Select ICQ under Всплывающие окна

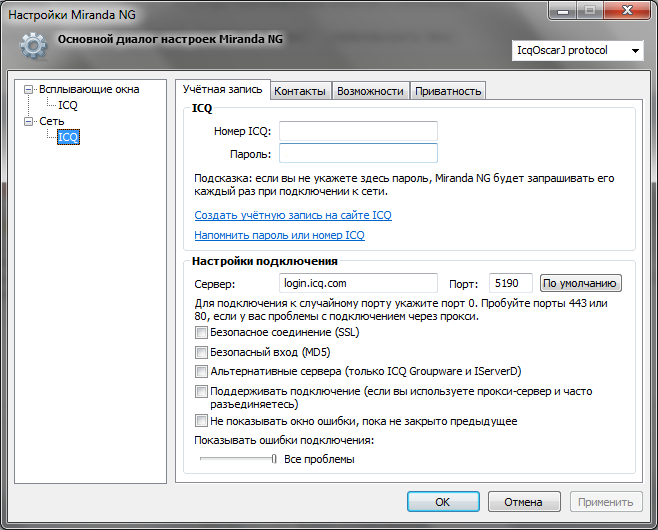point(68,105)
